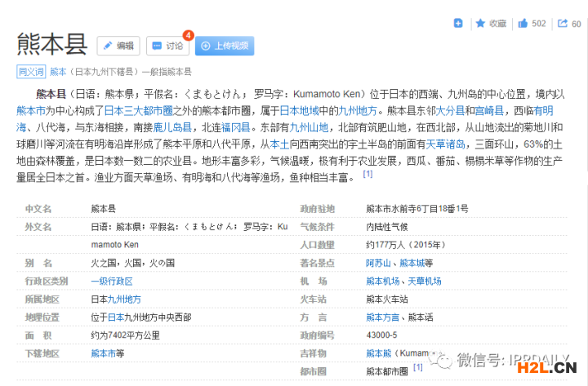Click reference [1] after the intro paragraph

click(x=367, y=174)
